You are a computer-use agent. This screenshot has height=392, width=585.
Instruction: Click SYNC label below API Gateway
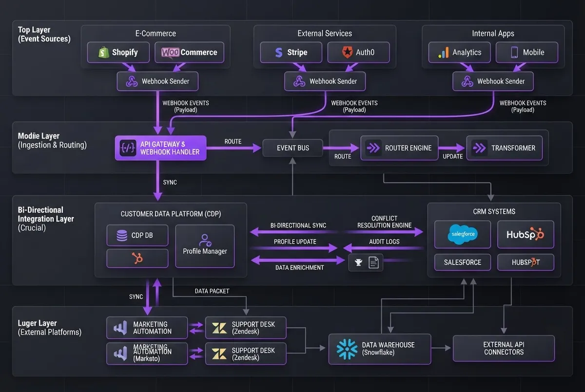170,182
